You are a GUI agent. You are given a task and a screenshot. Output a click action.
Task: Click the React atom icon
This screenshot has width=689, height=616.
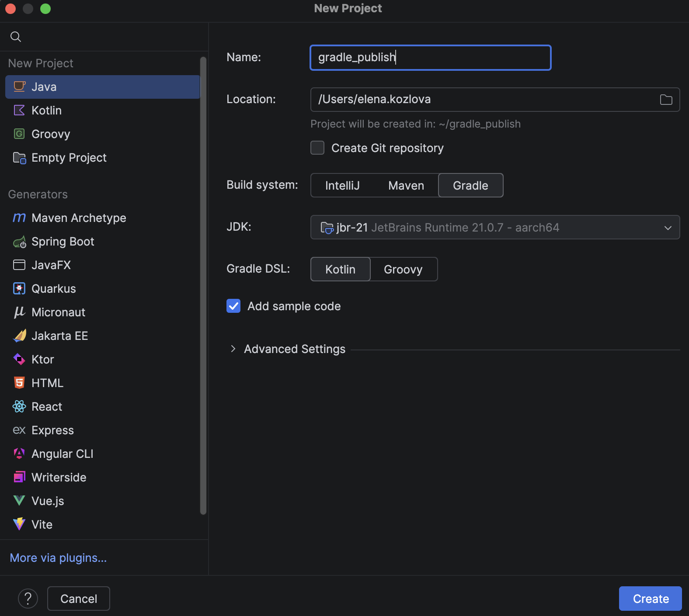[x=19, y=406]
